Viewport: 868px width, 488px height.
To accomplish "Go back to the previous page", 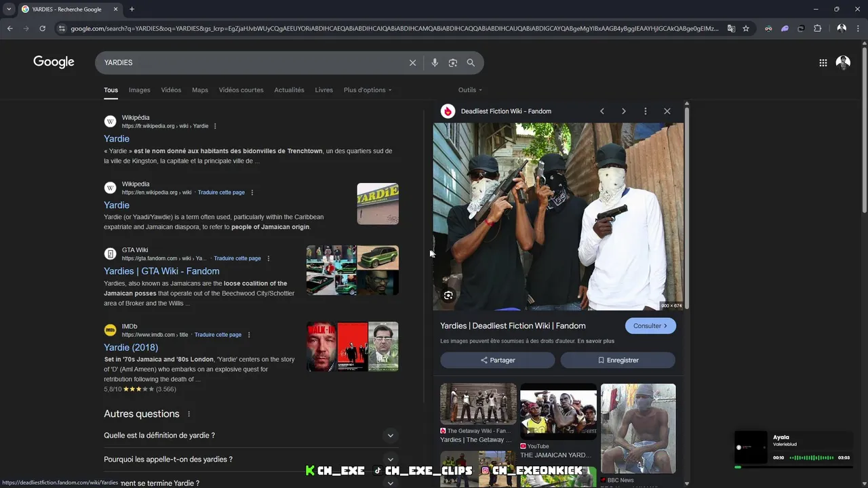I will coord(9,28).
